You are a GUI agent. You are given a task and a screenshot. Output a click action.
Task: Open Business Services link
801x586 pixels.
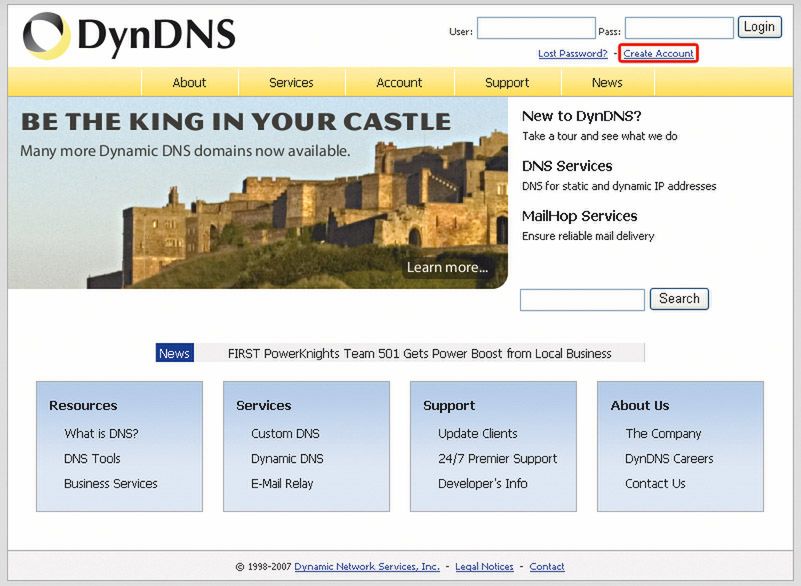click(x=111, y=483)
